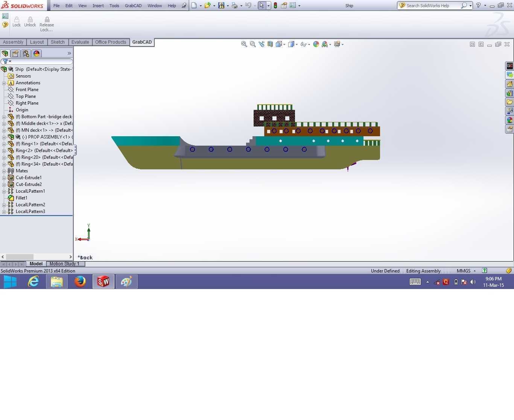This screenshot has height=420, width=514.
Task: Expand the Mates folder node
Action: (4, 171)
